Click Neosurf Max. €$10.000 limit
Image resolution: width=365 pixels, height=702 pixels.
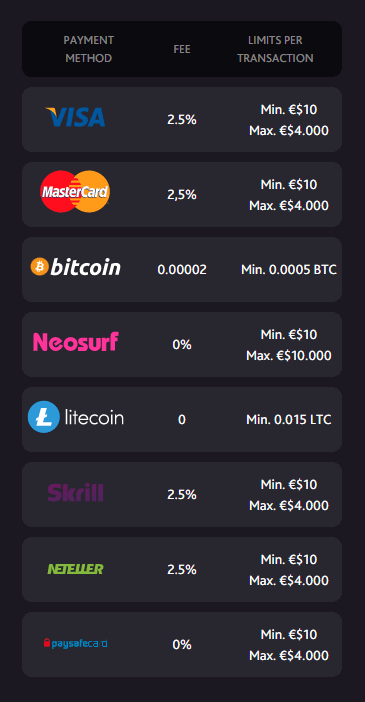289,355
